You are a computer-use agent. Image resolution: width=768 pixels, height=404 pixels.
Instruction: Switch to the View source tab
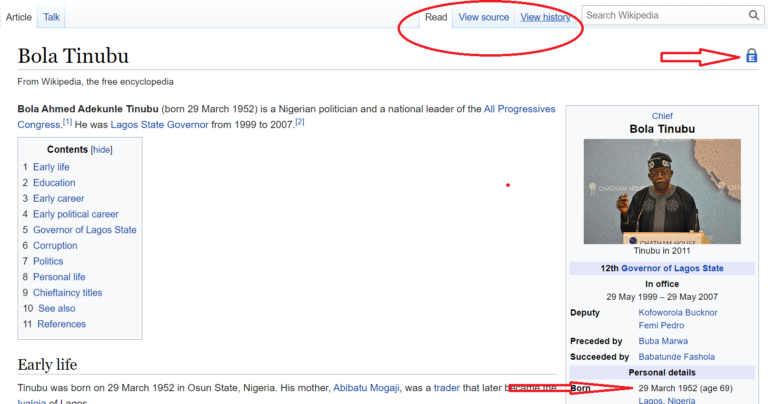tap(483, 17)
